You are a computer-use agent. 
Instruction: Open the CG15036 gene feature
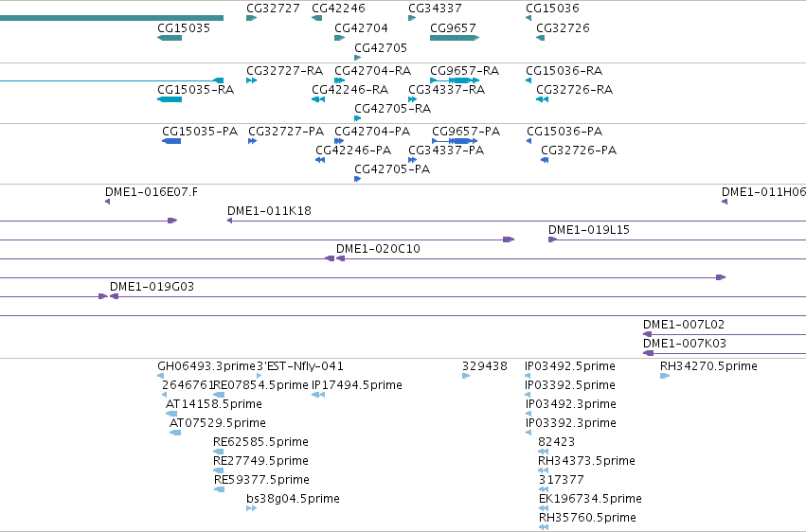(x=528, y=18)
